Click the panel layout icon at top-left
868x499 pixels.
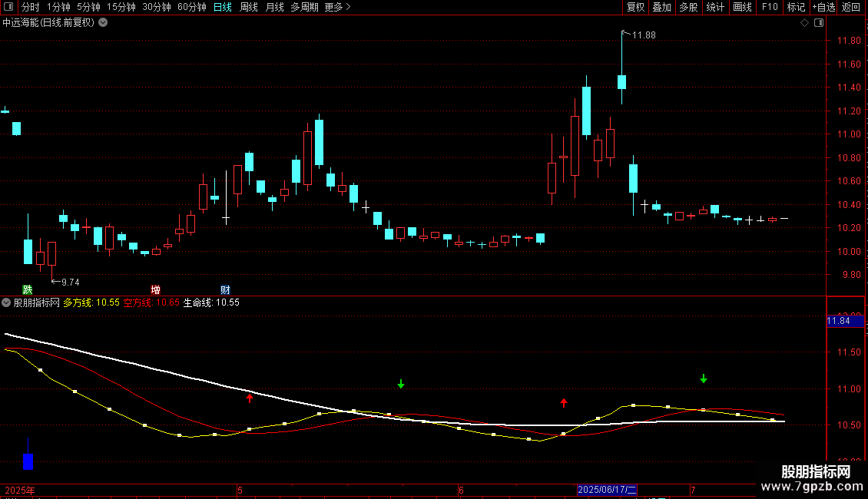(x=8, y=7)
